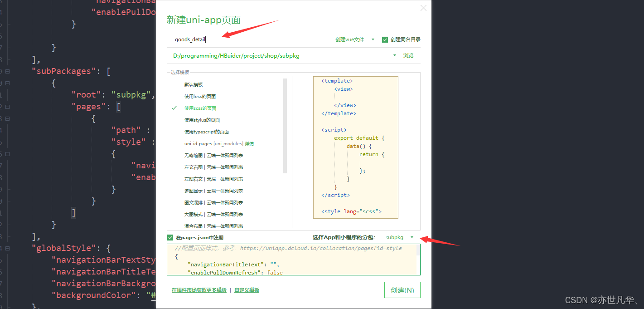Viewport: 644px width, 309px height.
Task: Select the 图文混排 | 云端一体新闻列表 template
Action: [213, 202]
